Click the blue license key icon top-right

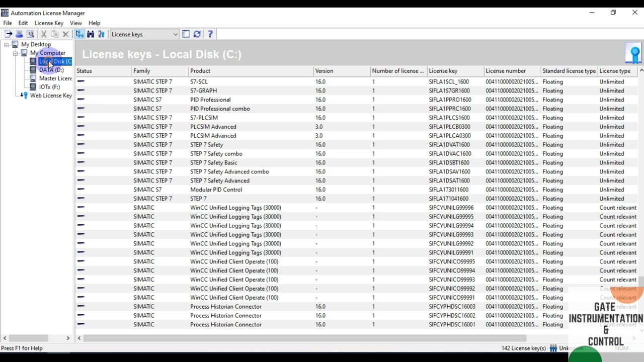pos(634,54)
